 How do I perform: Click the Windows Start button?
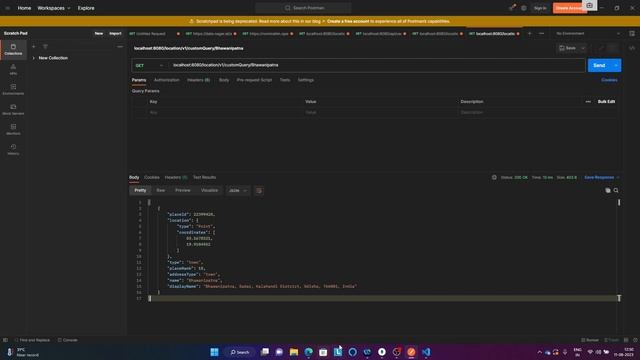point(214,352)
